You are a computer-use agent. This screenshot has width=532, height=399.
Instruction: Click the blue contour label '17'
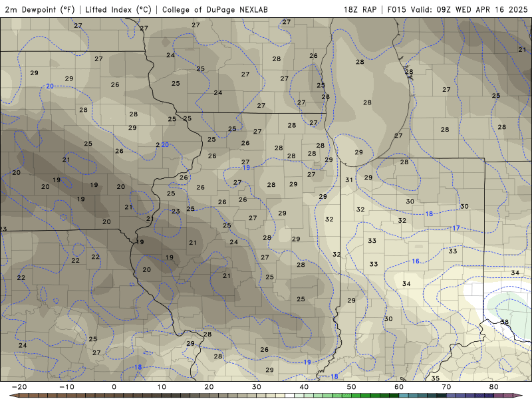click(x=456, y=228)
